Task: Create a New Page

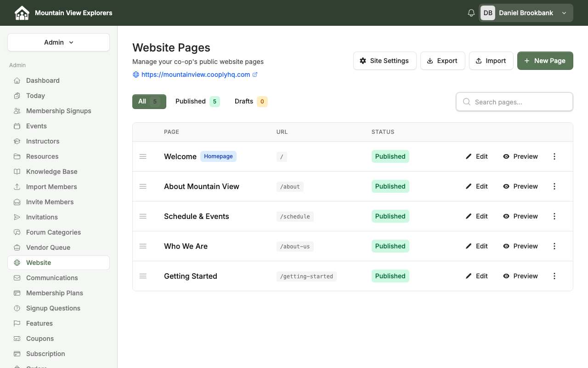Action: [x=545, y=61]
